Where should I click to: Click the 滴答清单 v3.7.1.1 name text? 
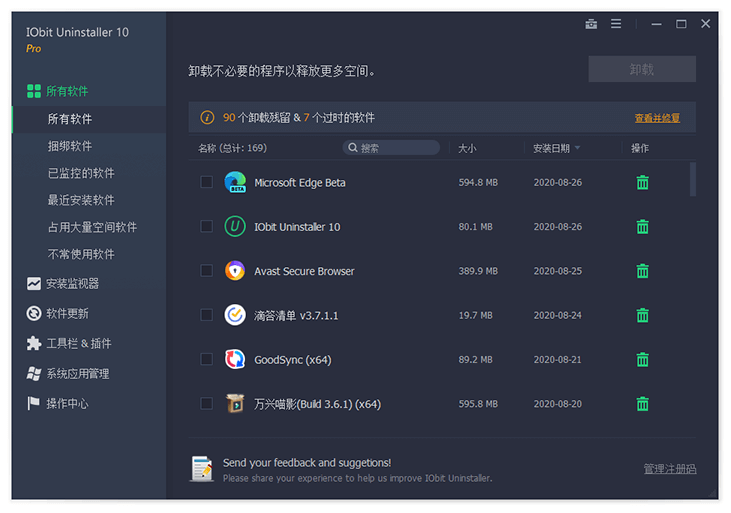(x=296, y=316)
